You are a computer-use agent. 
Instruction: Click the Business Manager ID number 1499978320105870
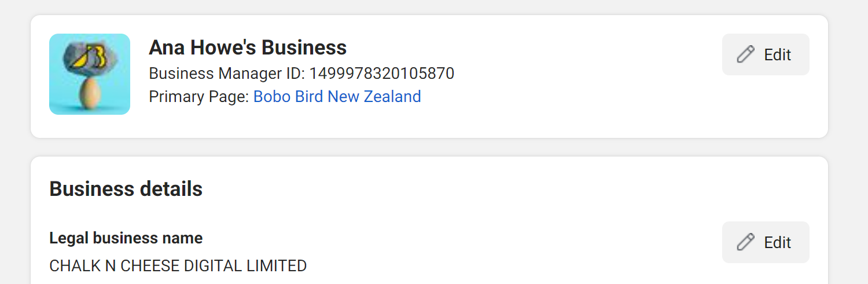(382, 74)
